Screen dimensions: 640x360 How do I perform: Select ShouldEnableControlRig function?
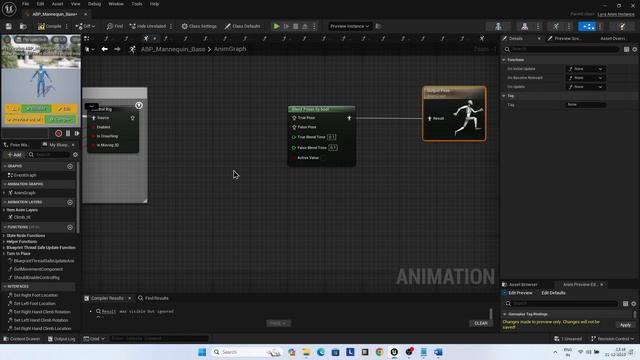[37, 278]
